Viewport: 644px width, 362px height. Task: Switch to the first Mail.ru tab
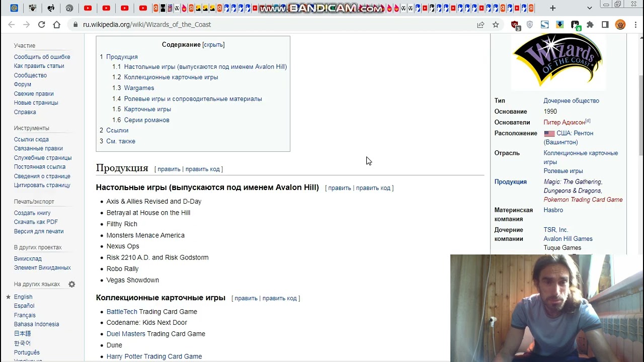[x=14, y=8]
